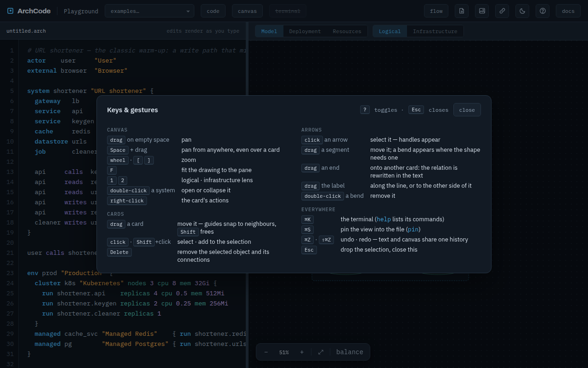Click the Playground label
588x368 pixels.
pyautogui.click(x=81, y=11)
